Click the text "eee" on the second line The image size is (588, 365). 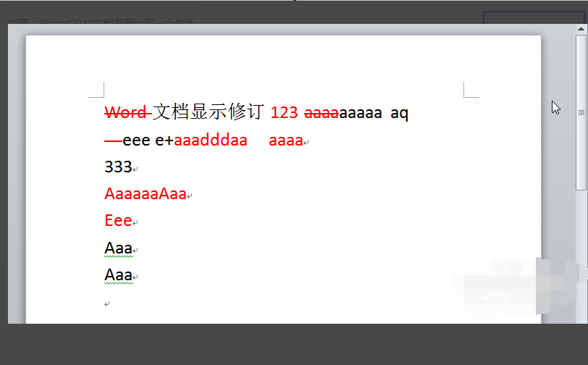136,140
